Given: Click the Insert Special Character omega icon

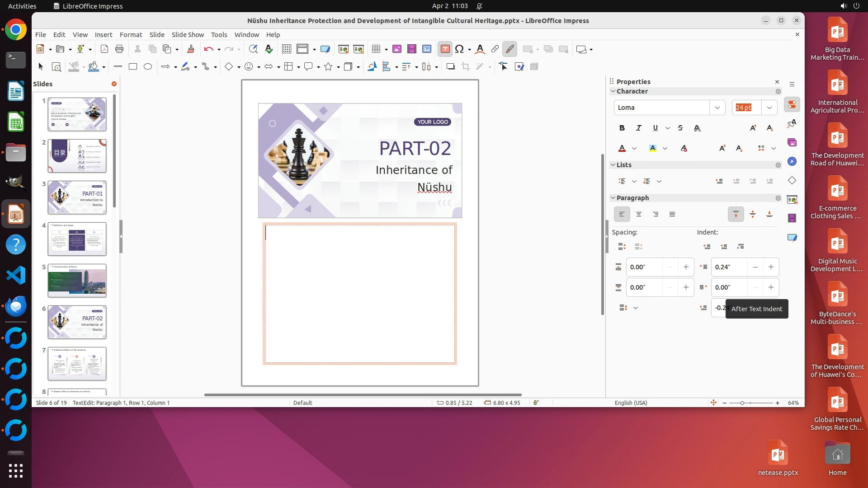Looking at the screenshot, I should (459, 49).
